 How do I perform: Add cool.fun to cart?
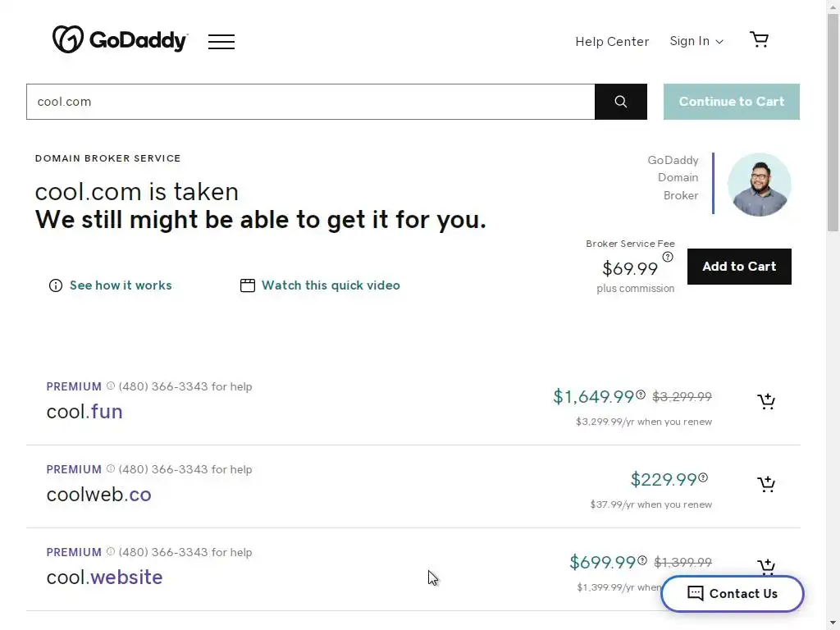click(x=766, y=401)
